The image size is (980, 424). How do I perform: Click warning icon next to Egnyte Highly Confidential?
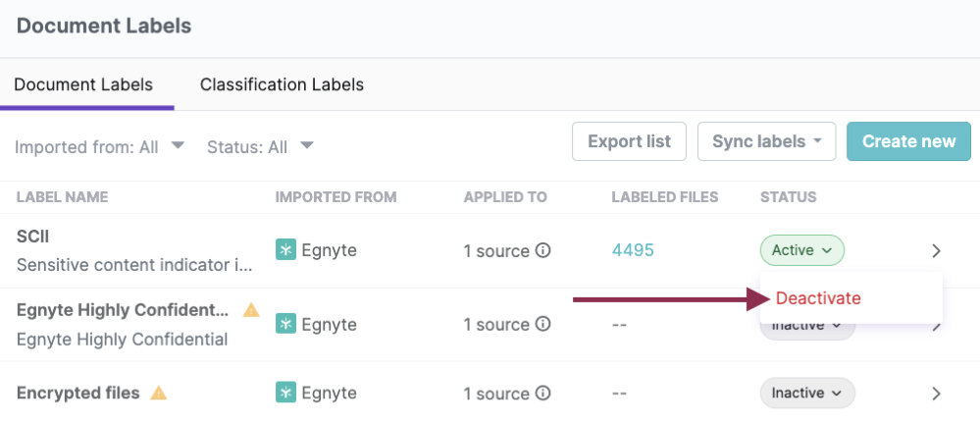(x=251, y=310)
